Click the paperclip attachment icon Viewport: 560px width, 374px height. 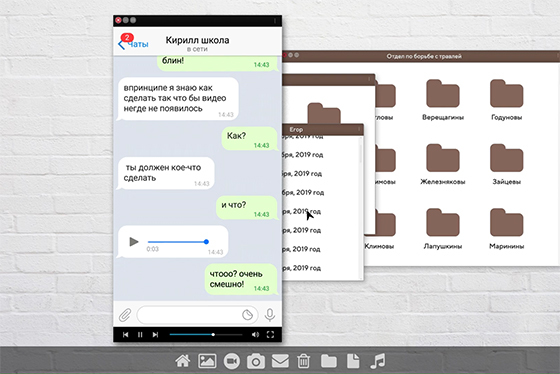[x=125, y=315]
